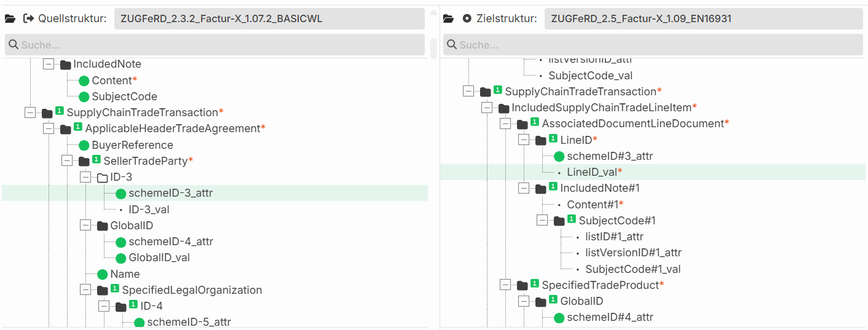Collapse AssociatedDocumentLineDocument node

(x=505, y=124)
